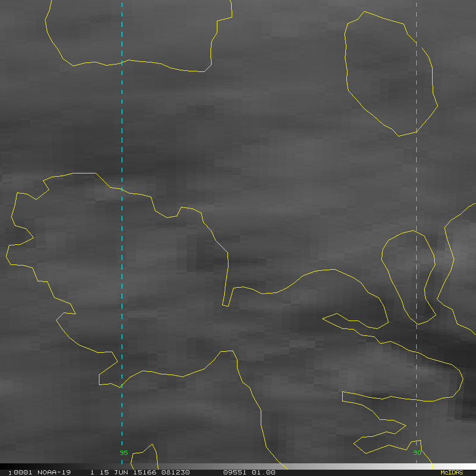476x476 pixels.
Task: Click the 01.00 value in status bar
Action: click(x=263, y=472)
